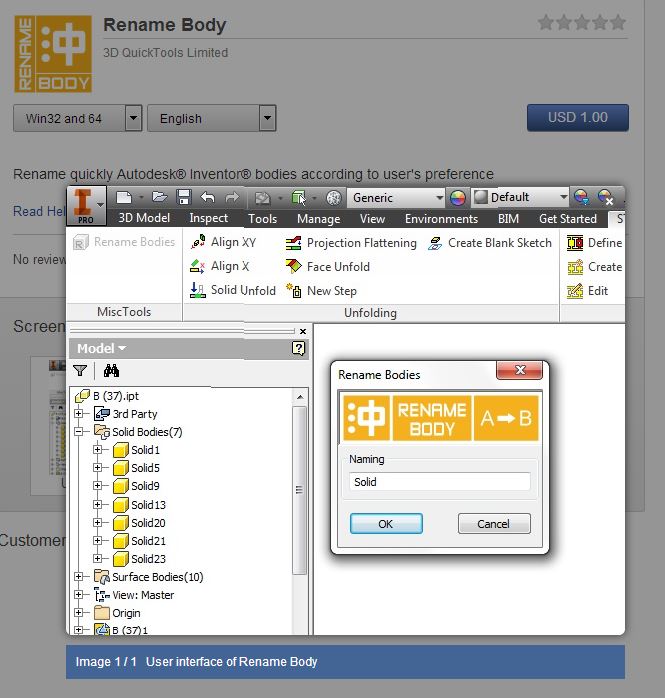Switch to the View ribbon tab
Screen dimensions: 665x698
(x=372, y=219)
